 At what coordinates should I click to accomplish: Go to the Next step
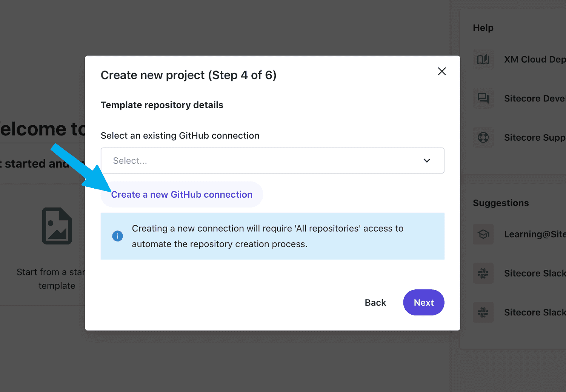click(x=424, y=303)
